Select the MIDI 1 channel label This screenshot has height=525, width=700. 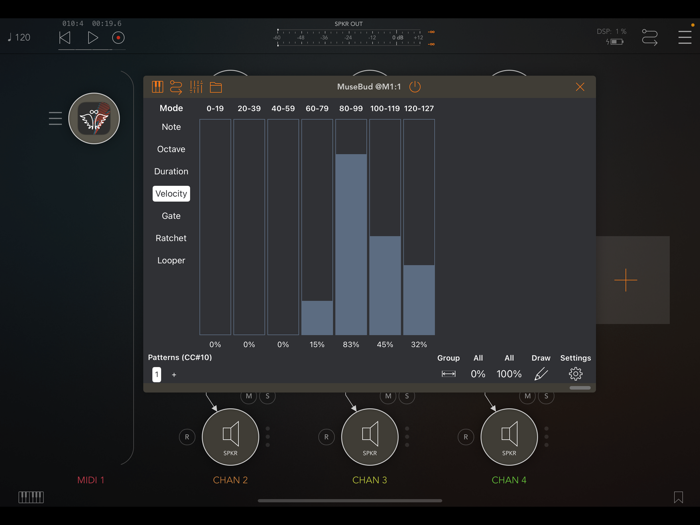(x=91, y=480)
